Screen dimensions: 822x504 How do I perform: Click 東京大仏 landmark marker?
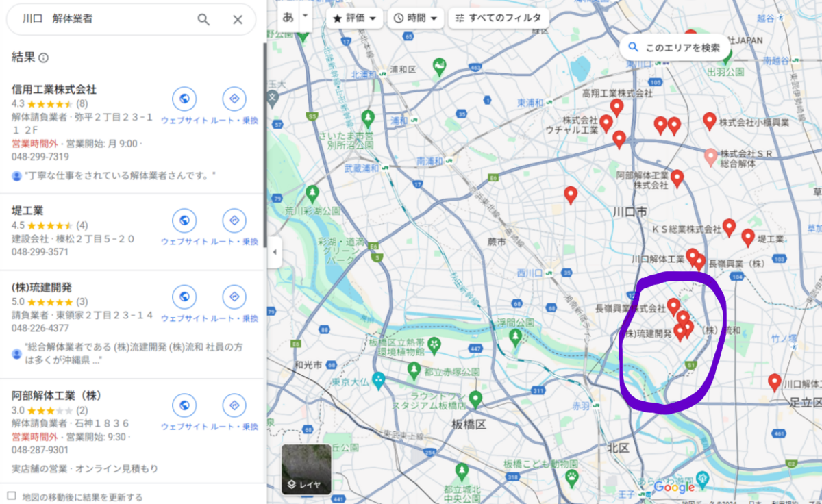[x=379, y=381]
